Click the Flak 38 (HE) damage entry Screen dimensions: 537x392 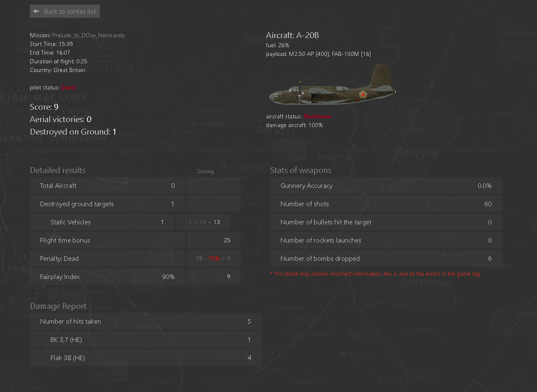pos(146,358)
